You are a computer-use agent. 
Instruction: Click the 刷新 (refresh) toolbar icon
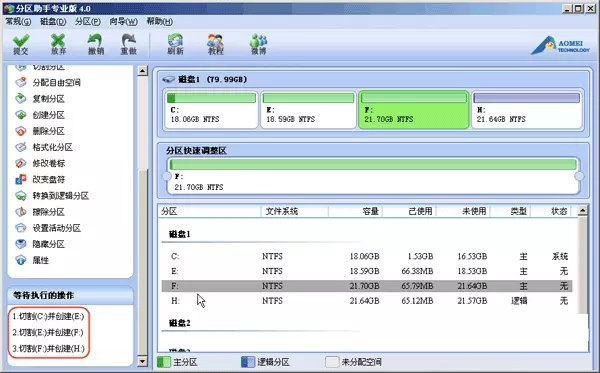(x=175, y=44)
